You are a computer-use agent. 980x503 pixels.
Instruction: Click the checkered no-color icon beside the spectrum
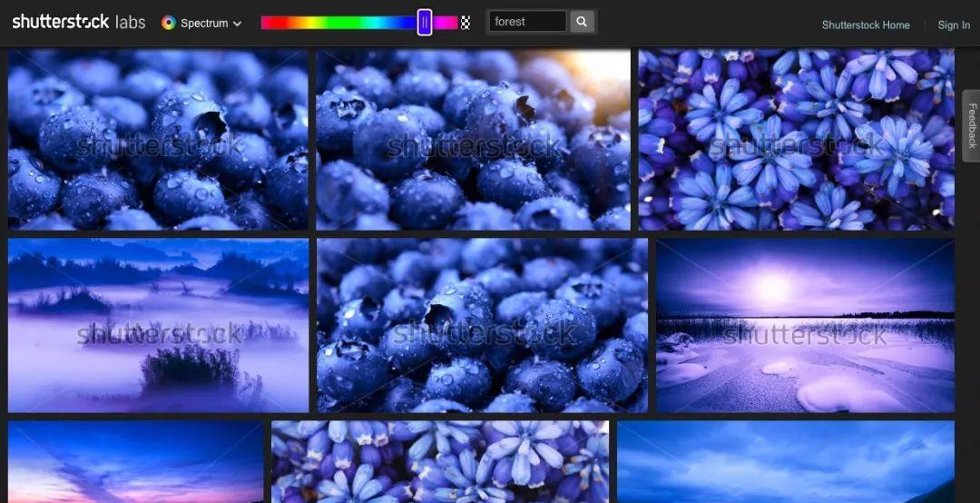tap(465, 23)
